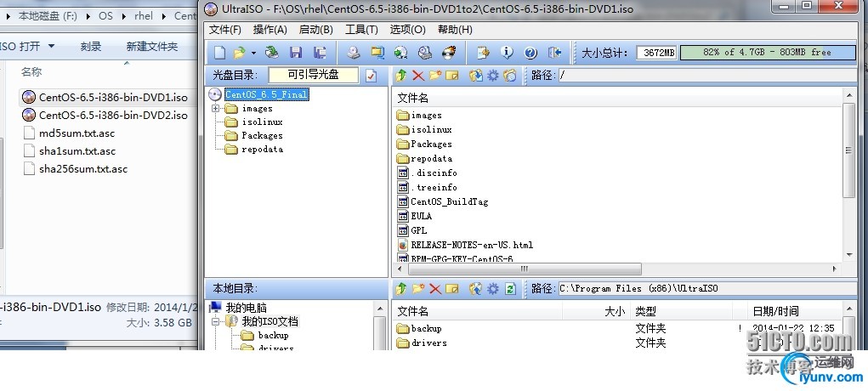Click the 名称 column header in Explorer
868x391 pixels.
click(x=31, y=72)
